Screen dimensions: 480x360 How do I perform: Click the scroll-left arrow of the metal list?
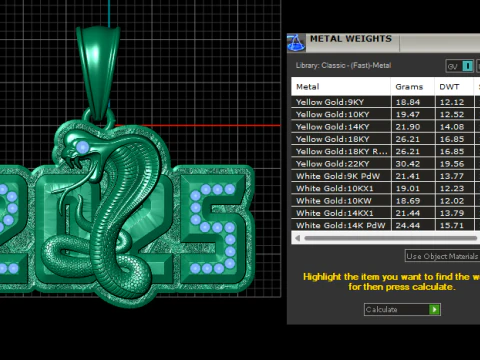coord(298,238)
